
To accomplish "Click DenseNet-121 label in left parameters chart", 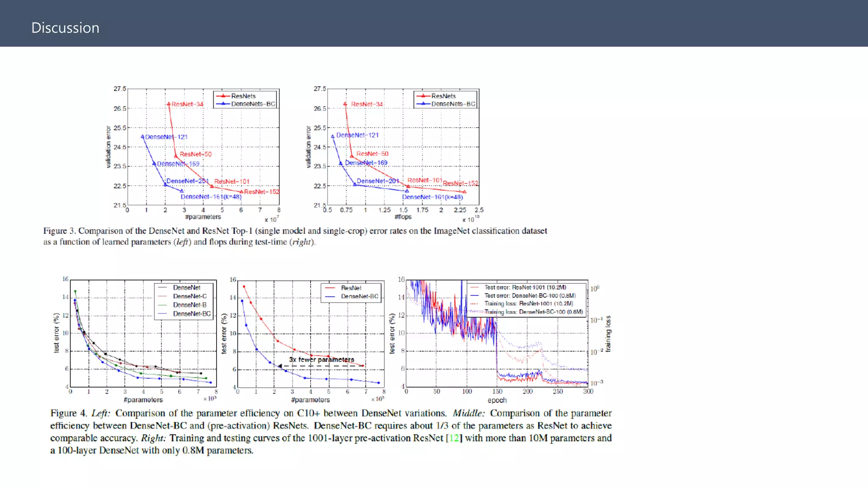I will (x=166, y=137).
